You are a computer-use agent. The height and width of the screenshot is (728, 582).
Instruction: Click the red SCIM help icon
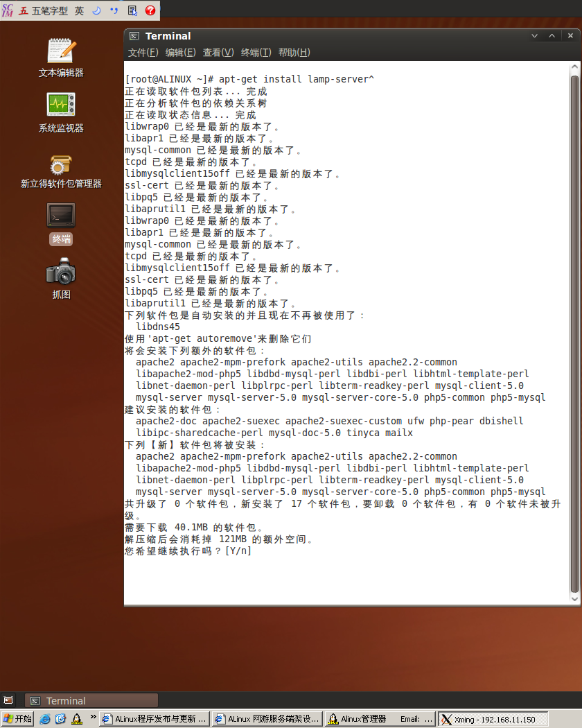pyautogui.click(x=150, y=10)
